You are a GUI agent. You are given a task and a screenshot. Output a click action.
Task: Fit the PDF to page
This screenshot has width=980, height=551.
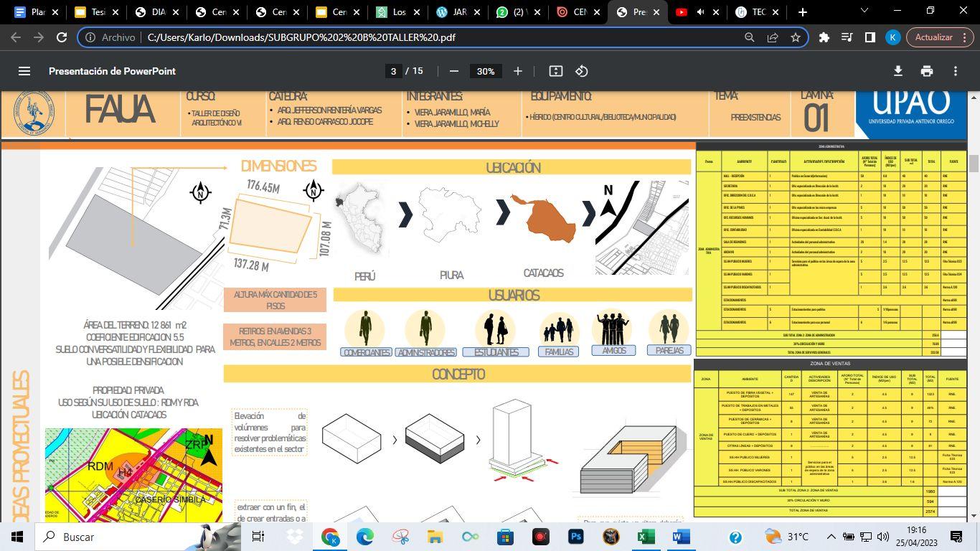(555, 71)
